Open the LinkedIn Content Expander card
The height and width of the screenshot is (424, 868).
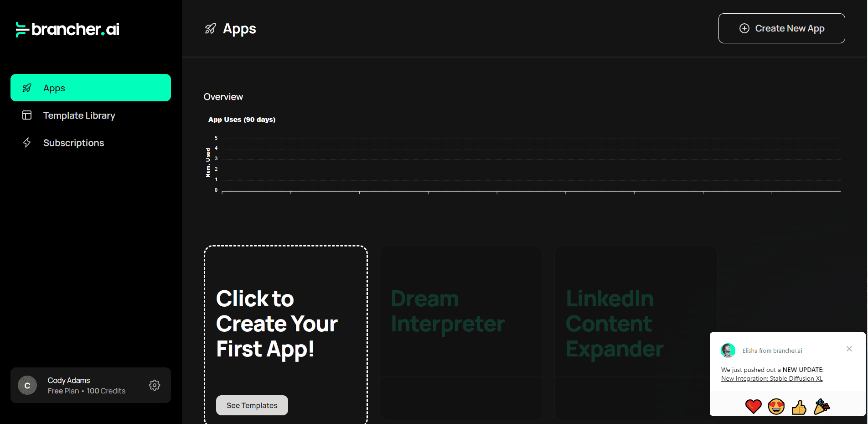click(x=636, y=333)
